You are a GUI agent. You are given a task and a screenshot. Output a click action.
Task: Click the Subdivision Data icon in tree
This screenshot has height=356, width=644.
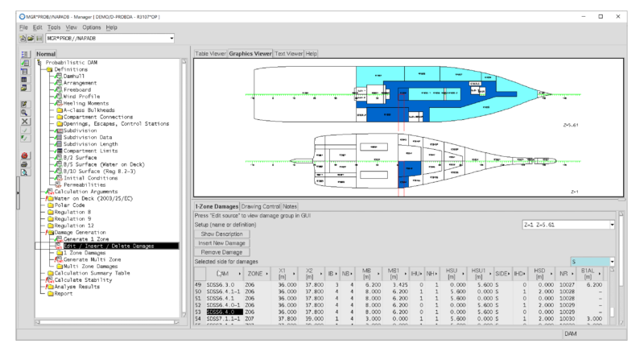coord(58,137)
